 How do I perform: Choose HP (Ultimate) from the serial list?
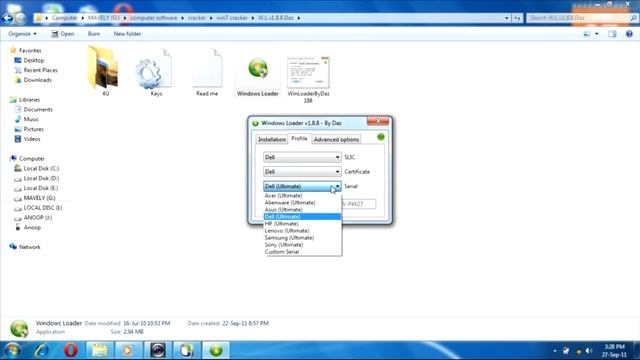coord(302,224)
